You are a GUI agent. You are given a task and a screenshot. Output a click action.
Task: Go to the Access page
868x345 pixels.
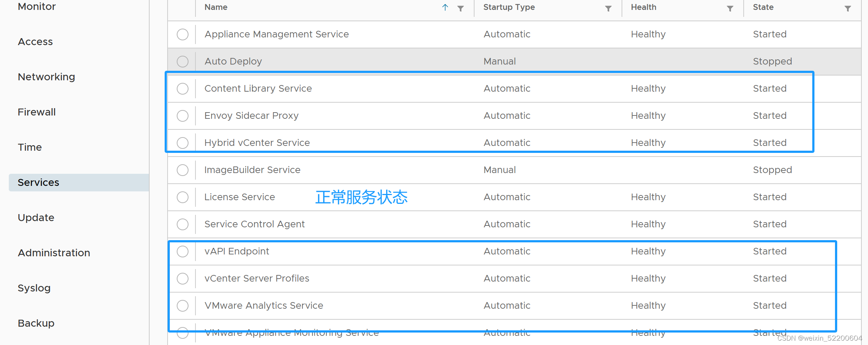(35, 42)
